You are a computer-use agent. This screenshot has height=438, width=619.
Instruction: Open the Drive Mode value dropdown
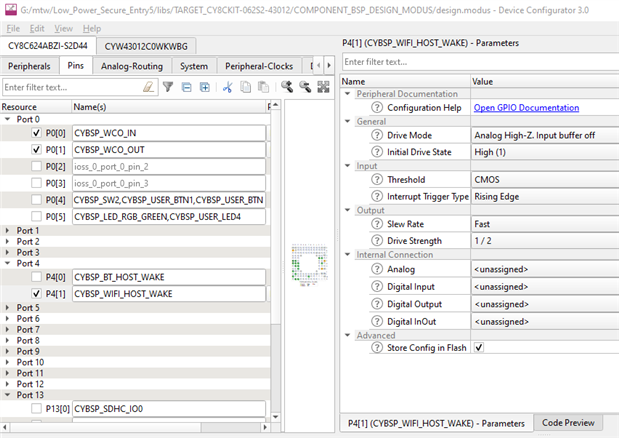(545, 135)
